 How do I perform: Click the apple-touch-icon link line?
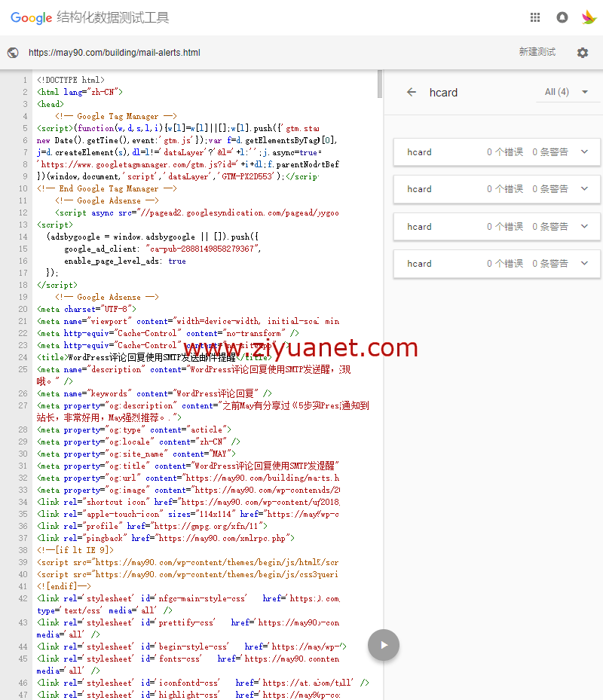[x=188, y=514]
